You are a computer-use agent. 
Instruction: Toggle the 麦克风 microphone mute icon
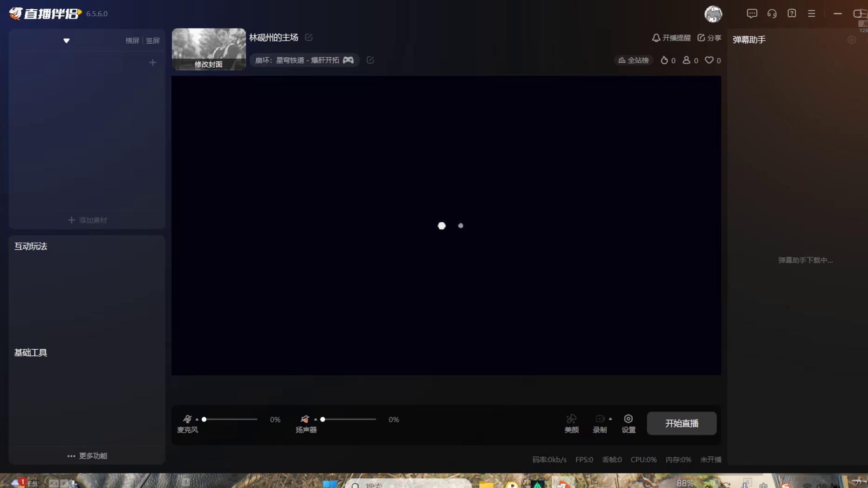point(187,419)
